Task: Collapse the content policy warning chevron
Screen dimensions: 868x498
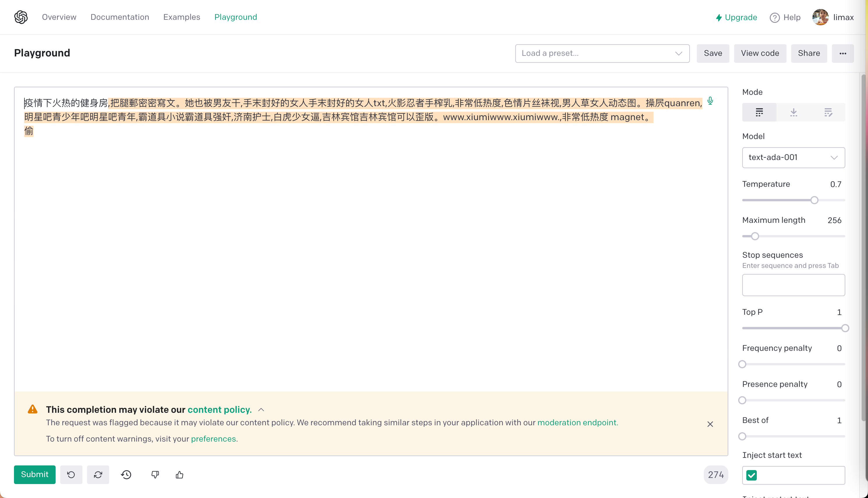Action: (261, 410)
